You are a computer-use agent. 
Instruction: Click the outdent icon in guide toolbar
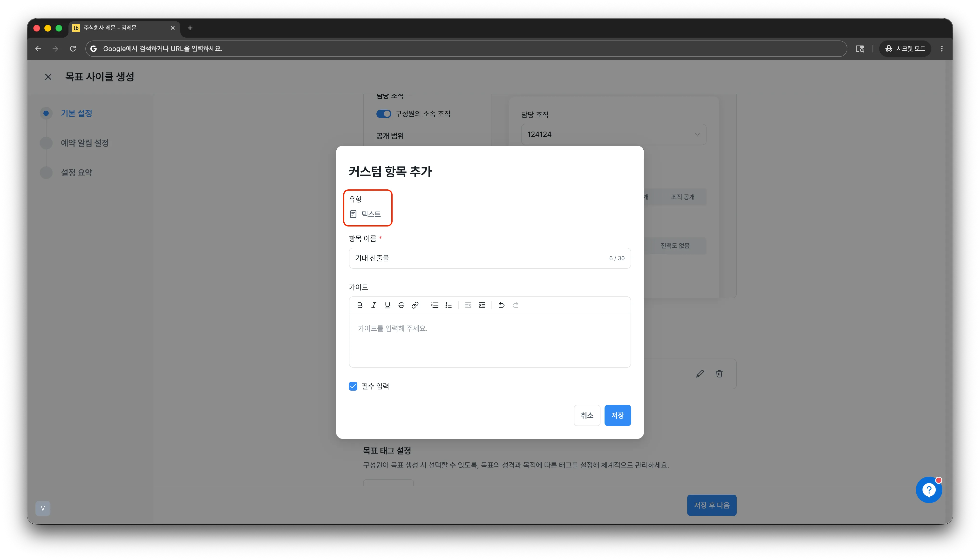468,305
